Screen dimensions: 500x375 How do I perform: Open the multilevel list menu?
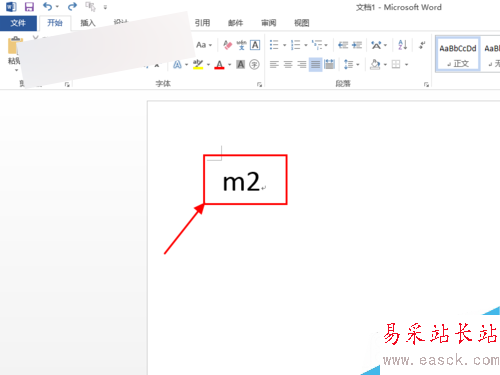(319, 45)
